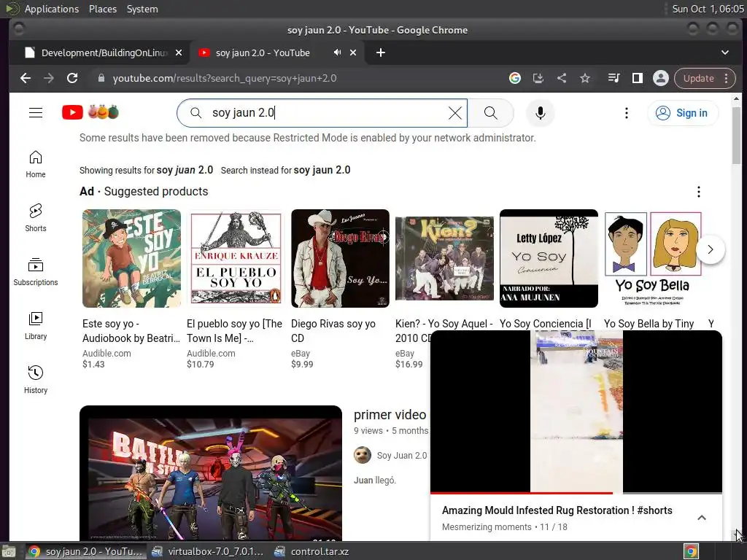Click the Kien? CD product image
Screen dimensions: 747x560
[x=444, y=258]
